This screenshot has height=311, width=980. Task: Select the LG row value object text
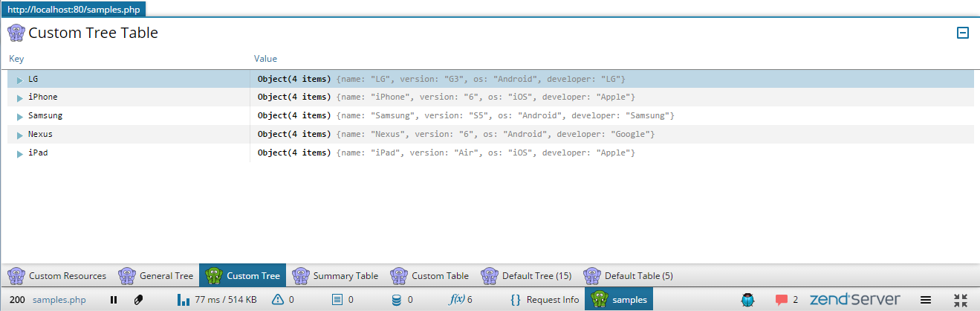pos(441,79)
